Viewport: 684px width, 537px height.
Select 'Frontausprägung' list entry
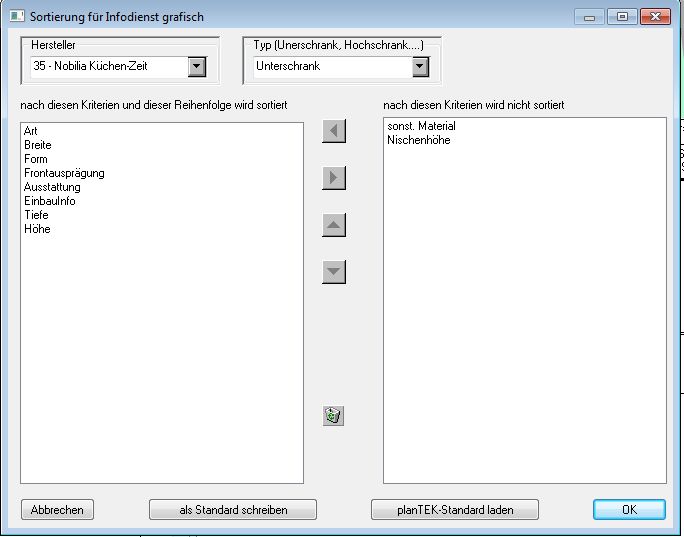pyautogui.click(x=64, y=173)
